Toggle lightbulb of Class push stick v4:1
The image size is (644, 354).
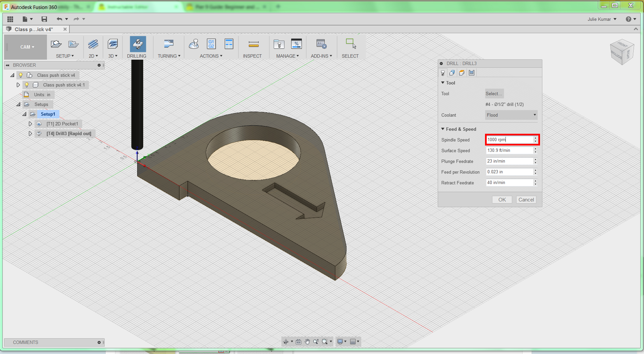27,85
